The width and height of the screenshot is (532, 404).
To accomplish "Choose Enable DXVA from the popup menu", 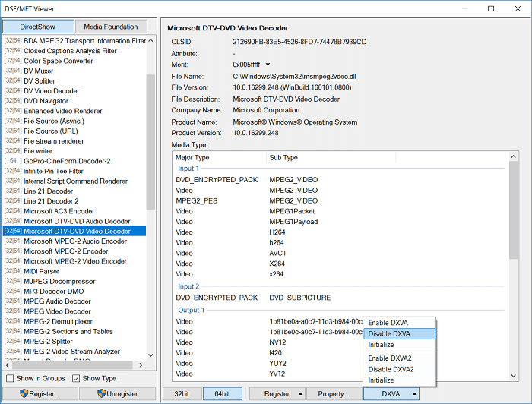I will click(399, 323).
